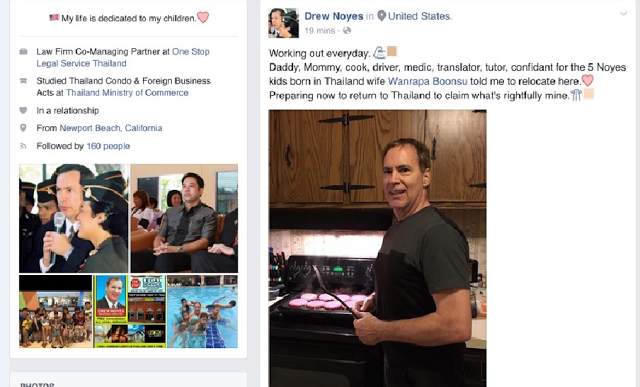Open the United States location link
Viewport: 640px width, 387px height.
click(x=419, y=16)
